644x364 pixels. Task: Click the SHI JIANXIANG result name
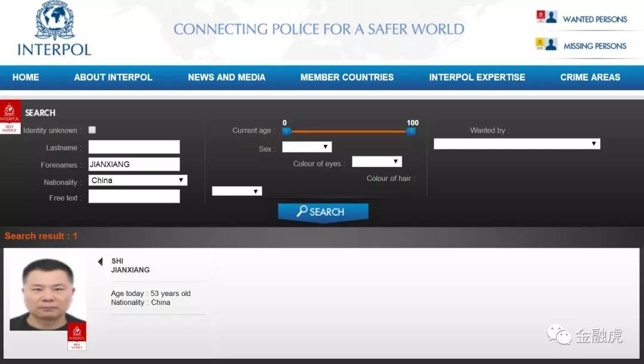130,266
